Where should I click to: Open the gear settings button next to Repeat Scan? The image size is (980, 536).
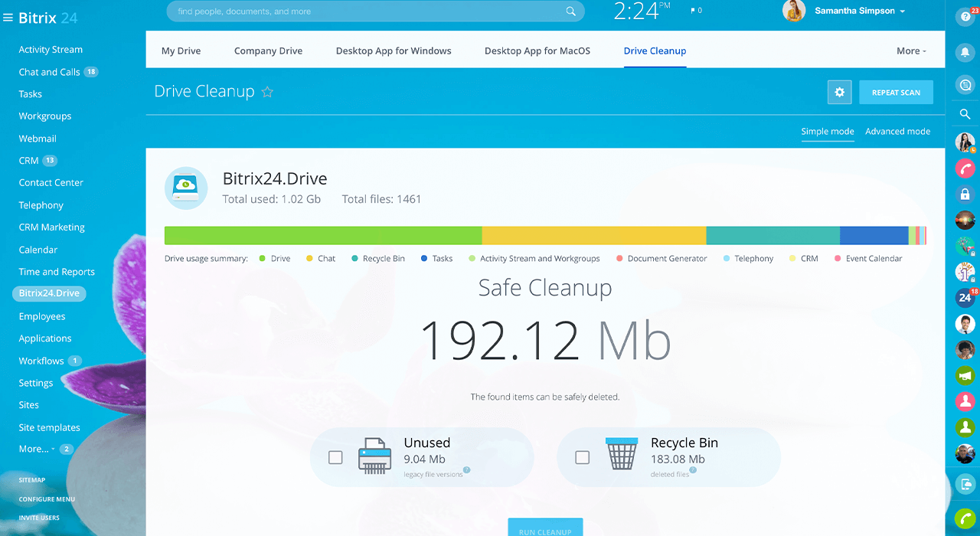(x=839, y=92)
